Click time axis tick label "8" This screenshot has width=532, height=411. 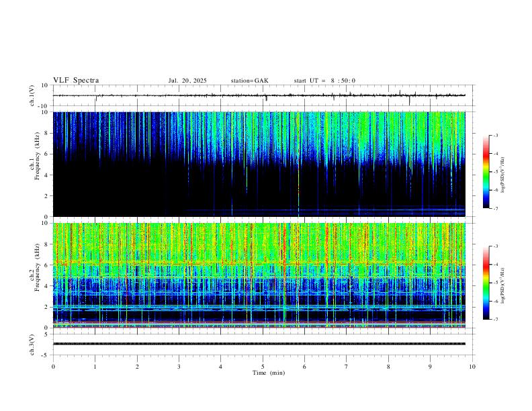388,367
